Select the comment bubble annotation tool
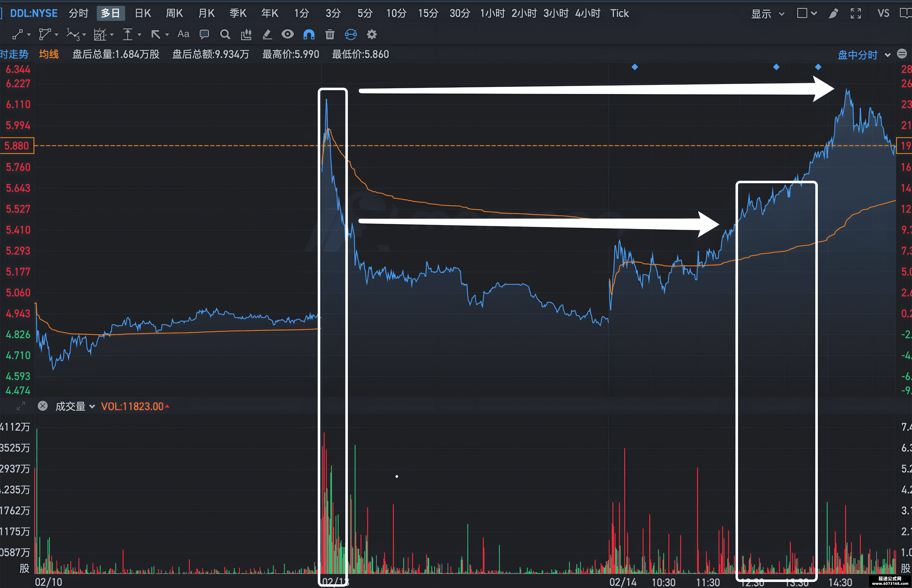The image size is (912, 588). pyautogui.click(x=204, y=35)
